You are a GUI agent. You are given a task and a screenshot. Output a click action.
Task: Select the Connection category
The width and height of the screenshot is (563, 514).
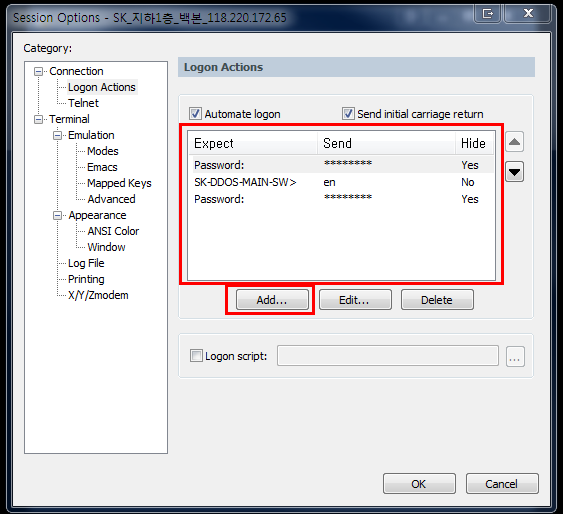pos(76,71)
